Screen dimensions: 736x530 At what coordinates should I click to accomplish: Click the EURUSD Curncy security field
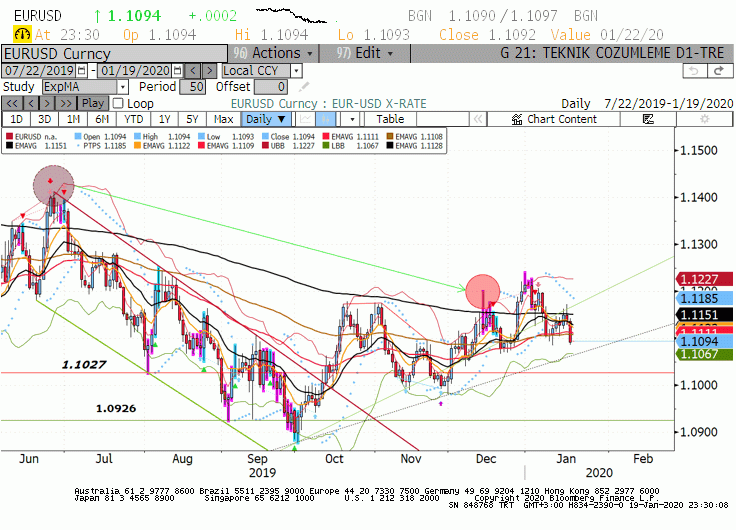(114, 54)
